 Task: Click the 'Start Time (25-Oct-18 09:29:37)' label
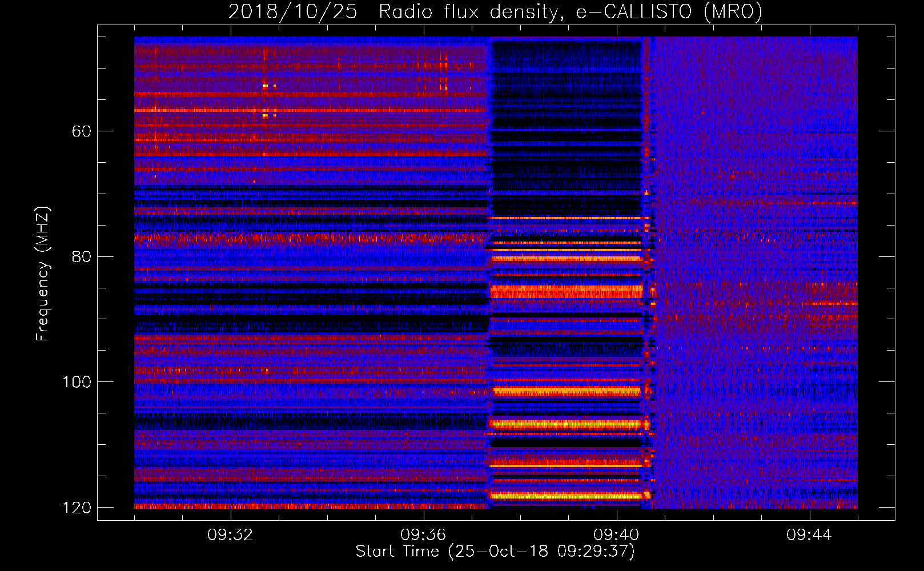495,552
